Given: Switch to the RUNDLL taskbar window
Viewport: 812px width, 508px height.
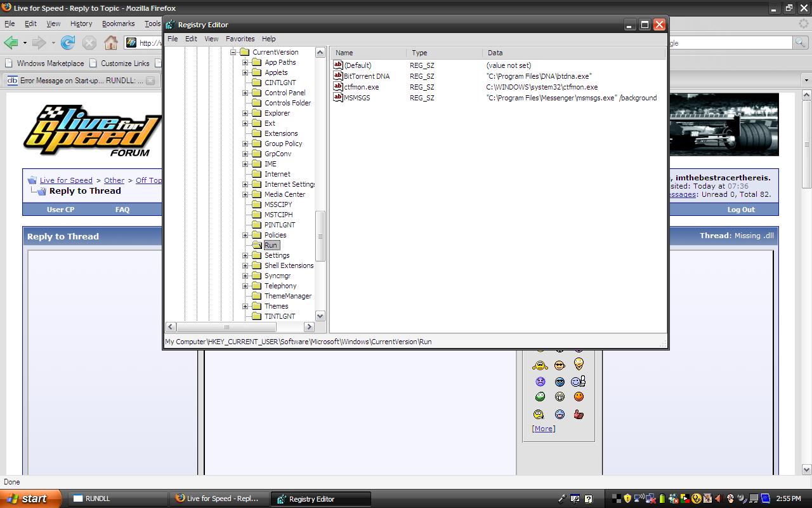Looking at the screenshot, I should click(119, 498).
